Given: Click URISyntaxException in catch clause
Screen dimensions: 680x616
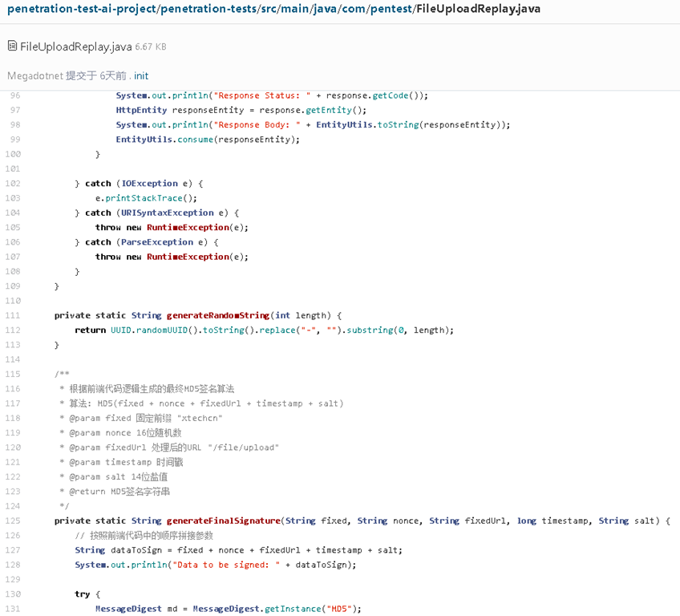Looking at the screenshot, I should click(x=168, y=213).
